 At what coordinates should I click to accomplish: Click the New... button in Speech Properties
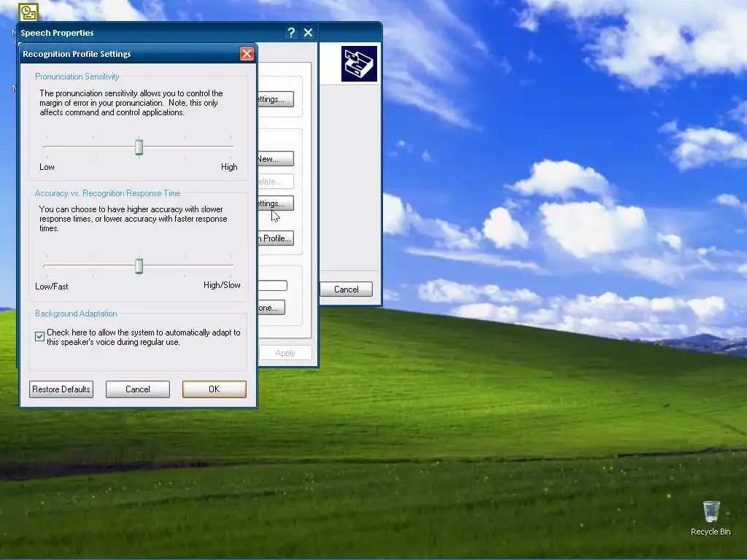point(275,158)
